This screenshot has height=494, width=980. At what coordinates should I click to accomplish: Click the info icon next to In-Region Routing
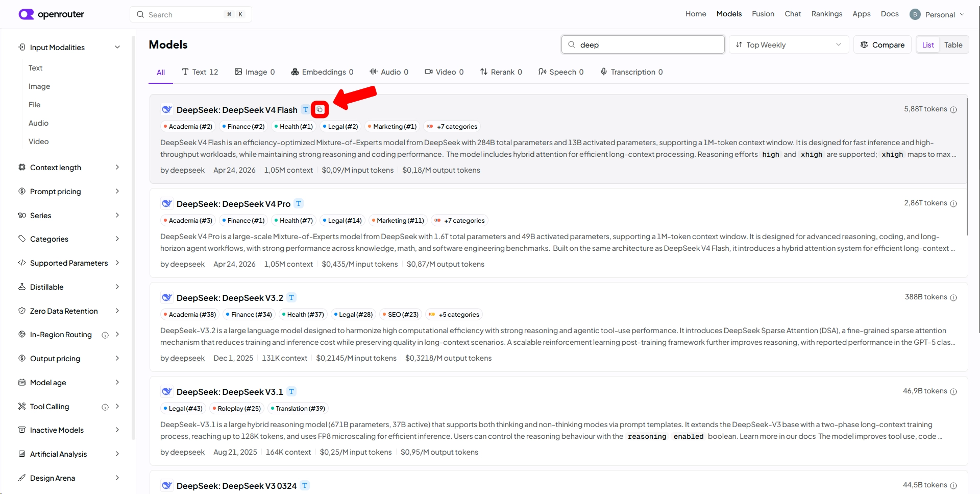point(105,335)
